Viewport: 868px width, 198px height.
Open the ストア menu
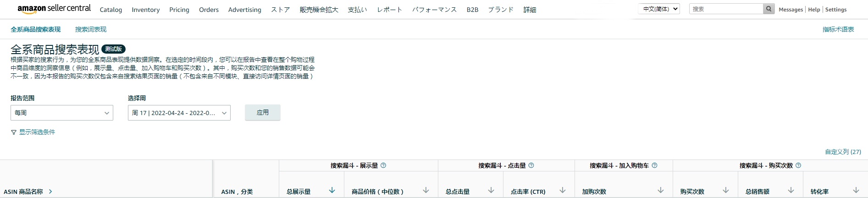pos(281,10)
